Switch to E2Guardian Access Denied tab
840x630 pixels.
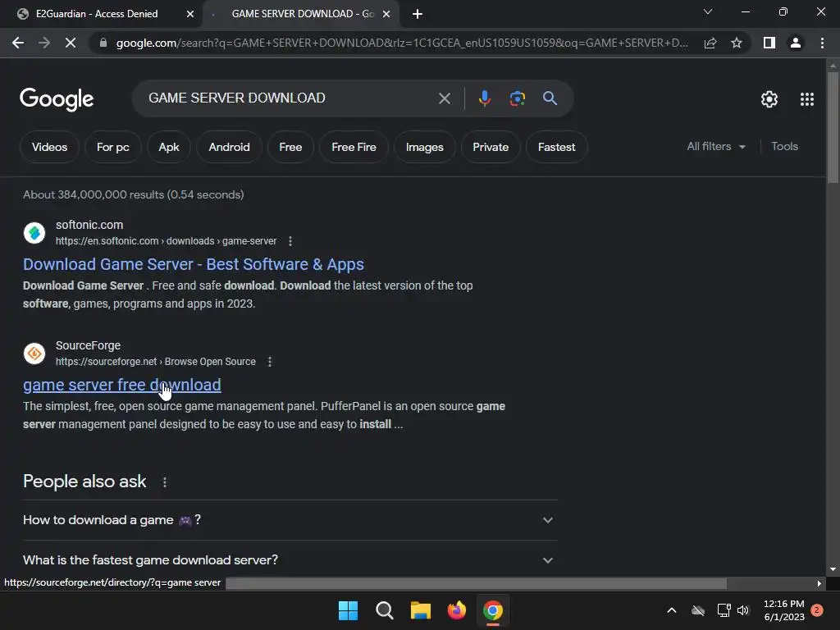[x=97, y=14]
